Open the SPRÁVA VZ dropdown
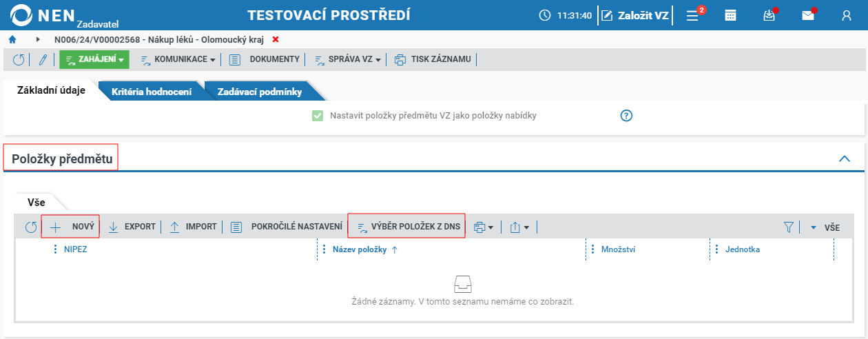The height and width of the screenshot is (339, 868). point(348,60)
